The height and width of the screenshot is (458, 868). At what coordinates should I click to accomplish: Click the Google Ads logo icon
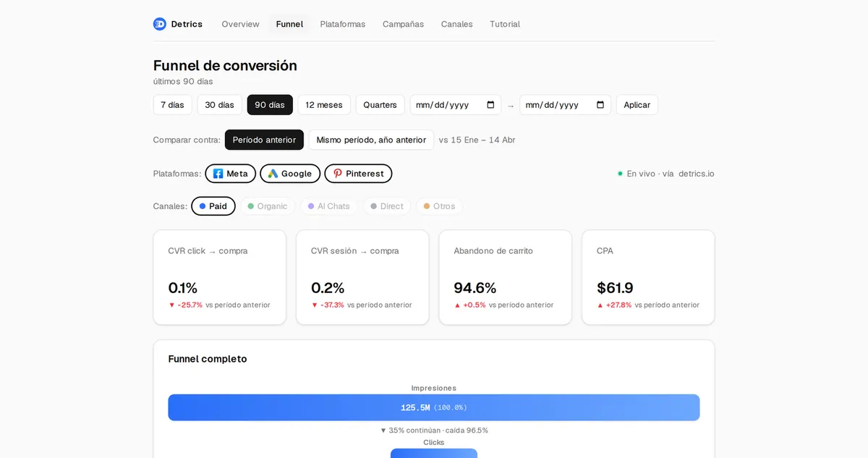273,174
